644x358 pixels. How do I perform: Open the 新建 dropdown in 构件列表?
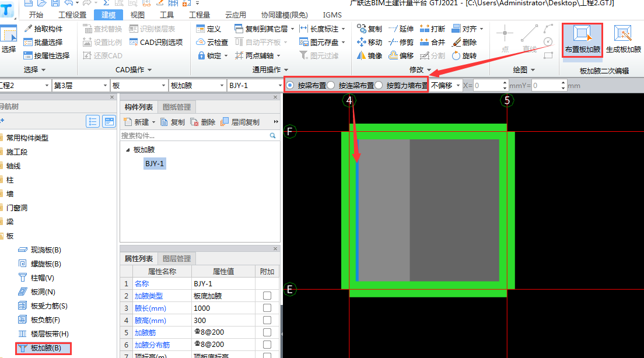[x=153, y=122]
